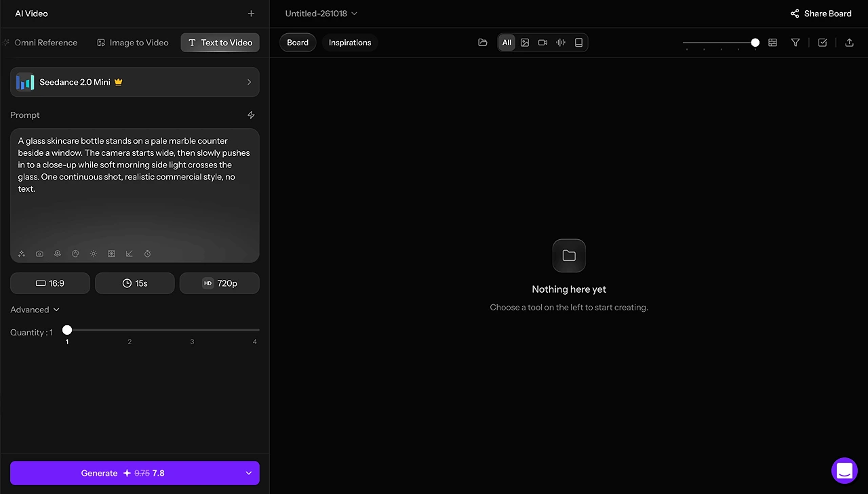
Task: Filter board to videos only
Action: (x=542, y=43)
